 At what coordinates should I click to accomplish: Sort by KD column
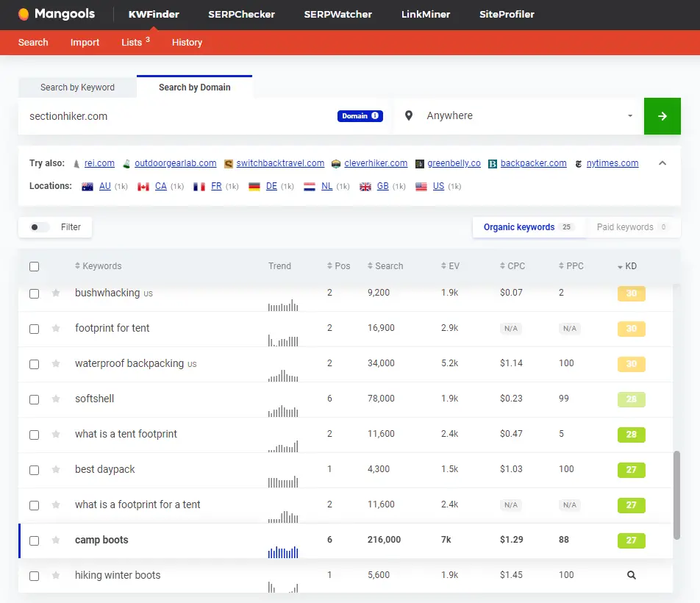pos(627,266)
